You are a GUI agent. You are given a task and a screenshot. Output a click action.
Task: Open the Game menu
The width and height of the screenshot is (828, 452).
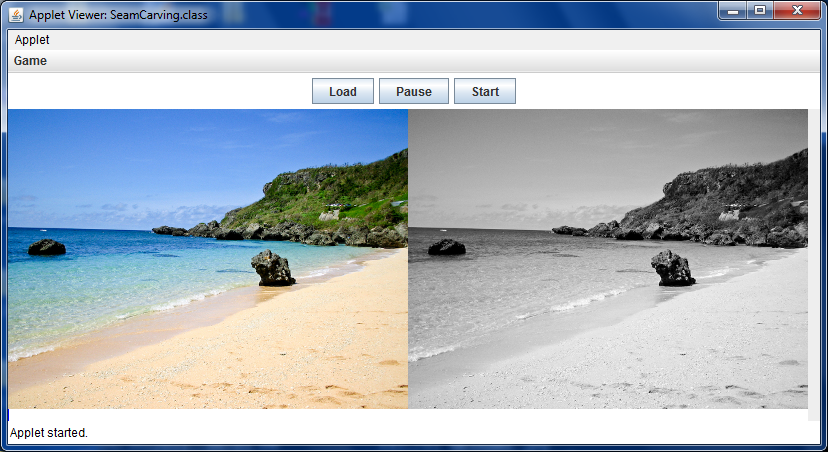[x=30, y=61]
